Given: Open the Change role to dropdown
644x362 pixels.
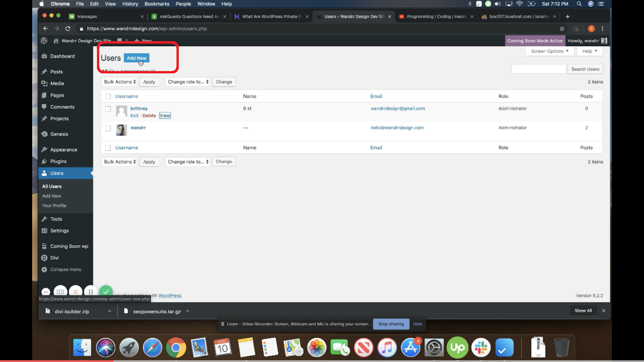Looking at the screenshot, I should tap(187, 82).
